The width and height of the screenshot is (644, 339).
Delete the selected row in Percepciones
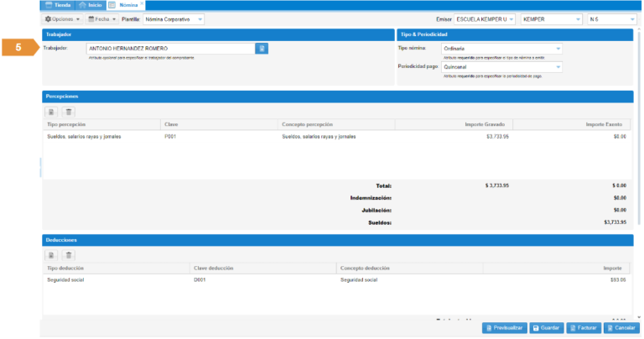[x=69, y=112]
